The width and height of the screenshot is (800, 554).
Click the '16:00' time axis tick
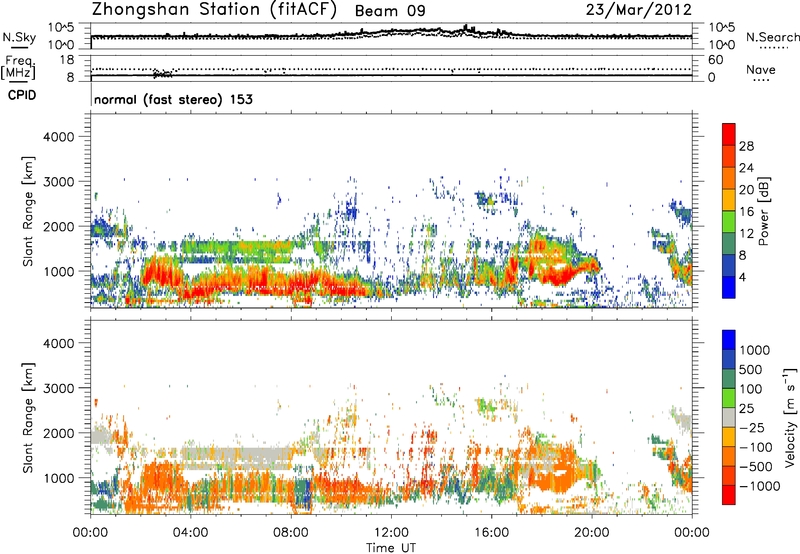coord(491,533)
